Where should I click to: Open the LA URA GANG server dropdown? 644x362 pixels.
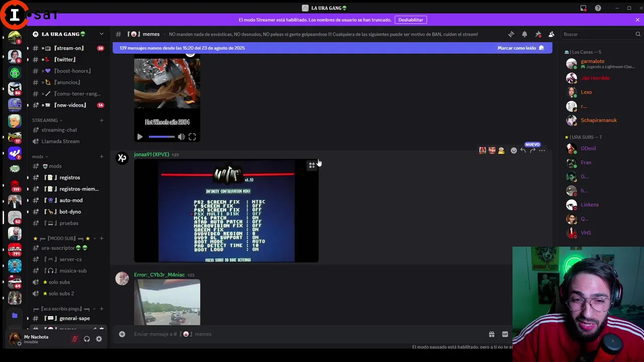click(101, 34)
